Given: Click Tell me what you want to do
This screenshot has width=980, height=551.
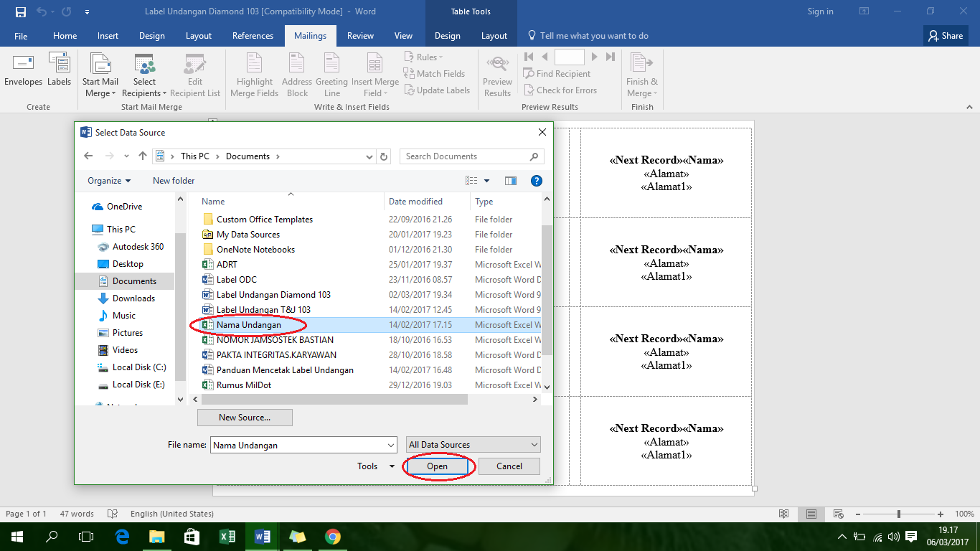Looking at the screenshot, I should click(x=588, y=36).
